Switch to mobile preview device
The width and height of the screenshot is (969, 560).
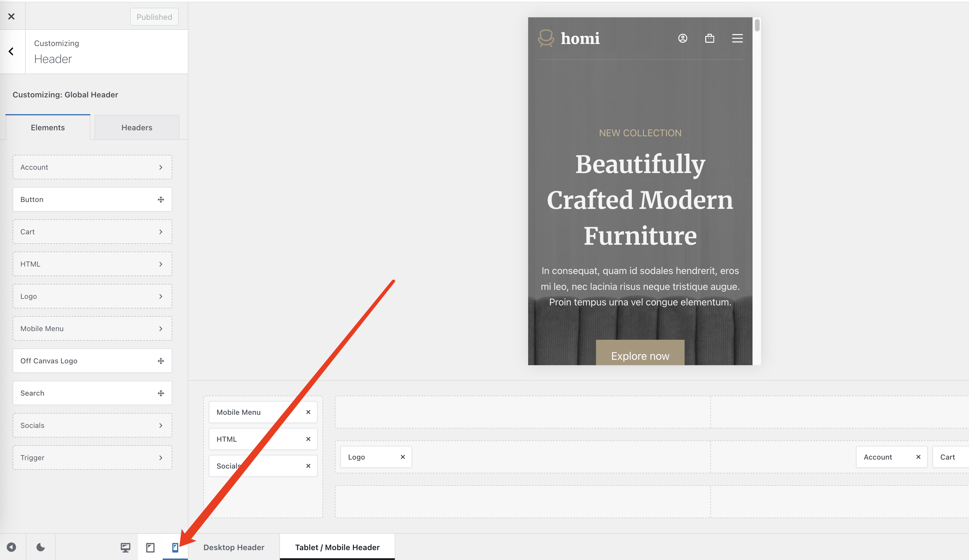pyautogui.click(x=175, y=547)
